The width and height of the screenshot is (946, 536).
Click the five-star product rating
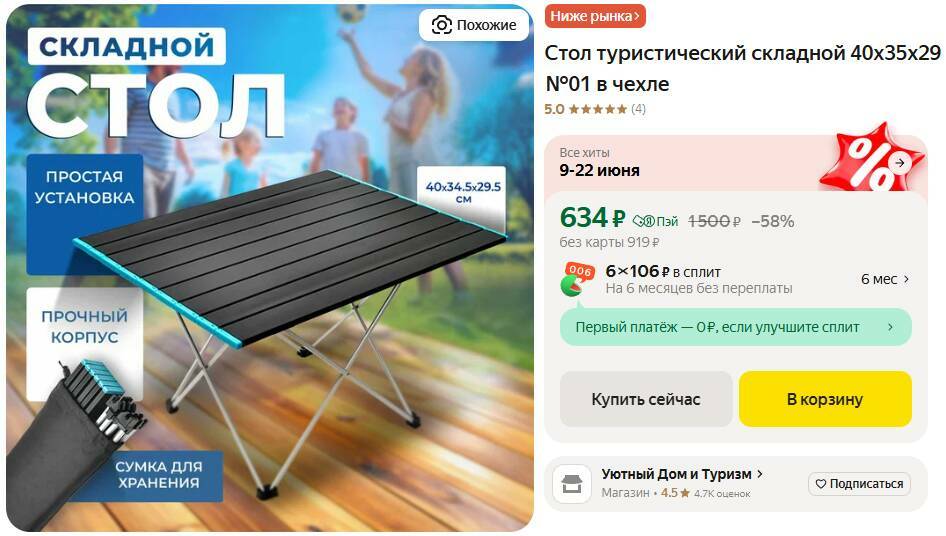point(598,109)
